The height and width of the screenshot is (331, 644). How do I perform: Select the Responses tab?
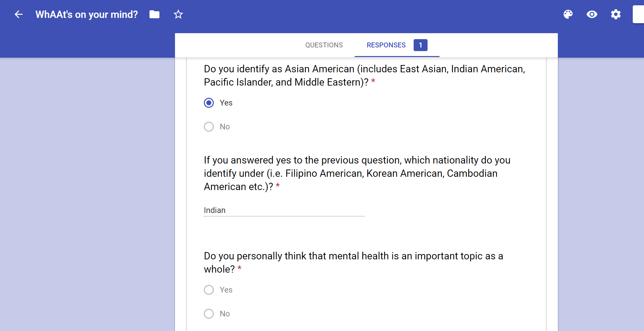click(x=386, y=45)
